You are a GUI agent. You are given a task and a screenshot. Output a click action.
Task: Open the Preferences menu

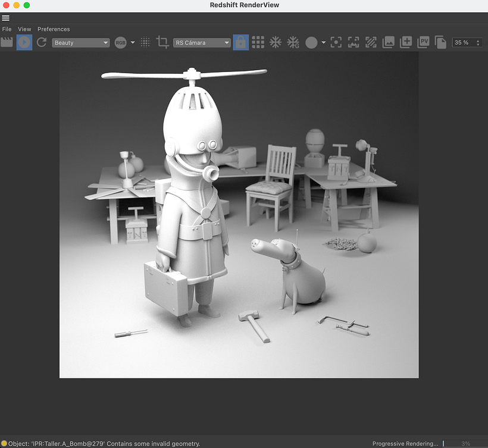point(54,29)
